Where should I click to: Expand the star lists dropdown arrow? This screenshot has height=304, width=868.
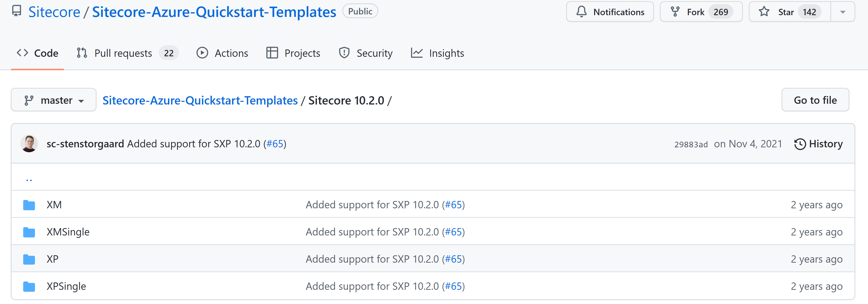point(843,12)
